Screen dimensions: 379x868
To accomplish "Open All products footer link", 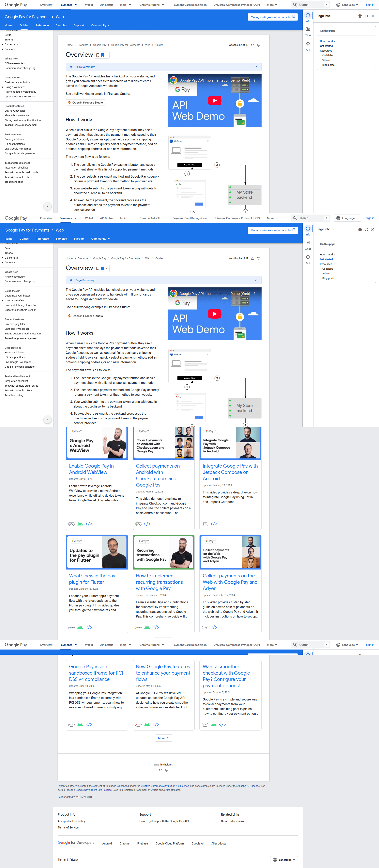I will (x=219, y=843).
